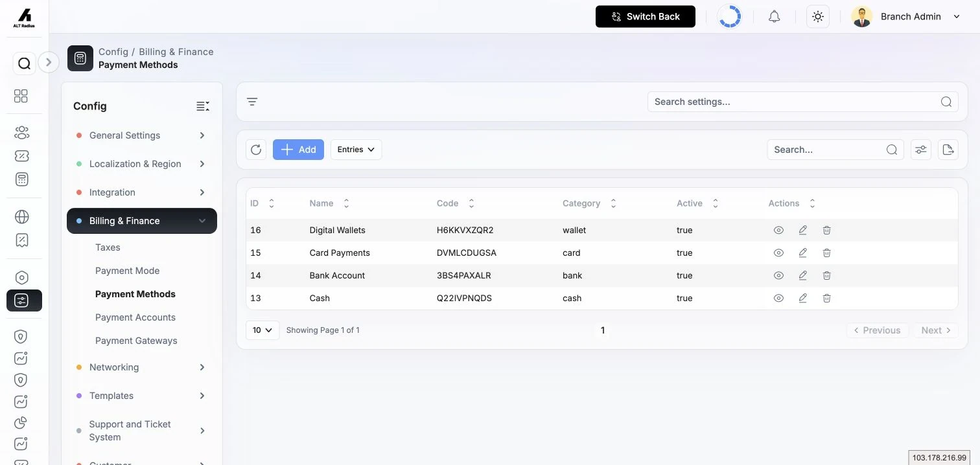View the Card Payments row details
This screenshot has height=465, width=980.
(779, 253)
